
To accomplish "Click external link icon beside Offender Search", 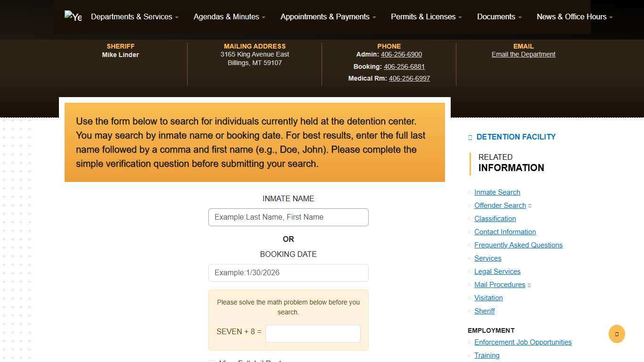I will coord(530,206).
